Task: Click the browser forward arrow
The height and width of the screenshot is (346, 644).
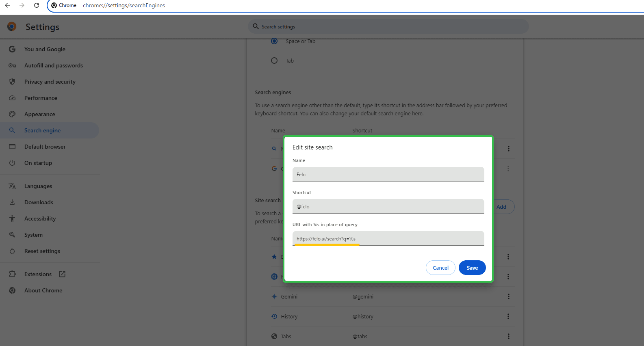Action: [22, 5]
